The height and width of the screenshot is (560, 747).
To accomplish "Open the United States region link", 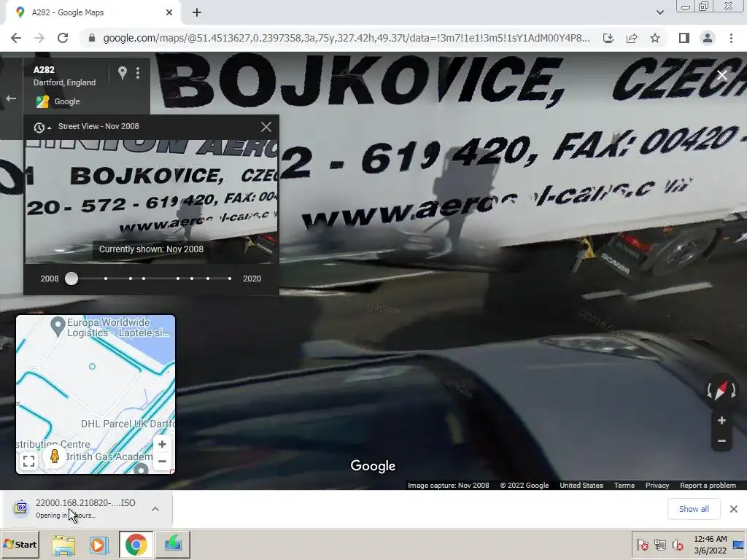I will (581, 485).
